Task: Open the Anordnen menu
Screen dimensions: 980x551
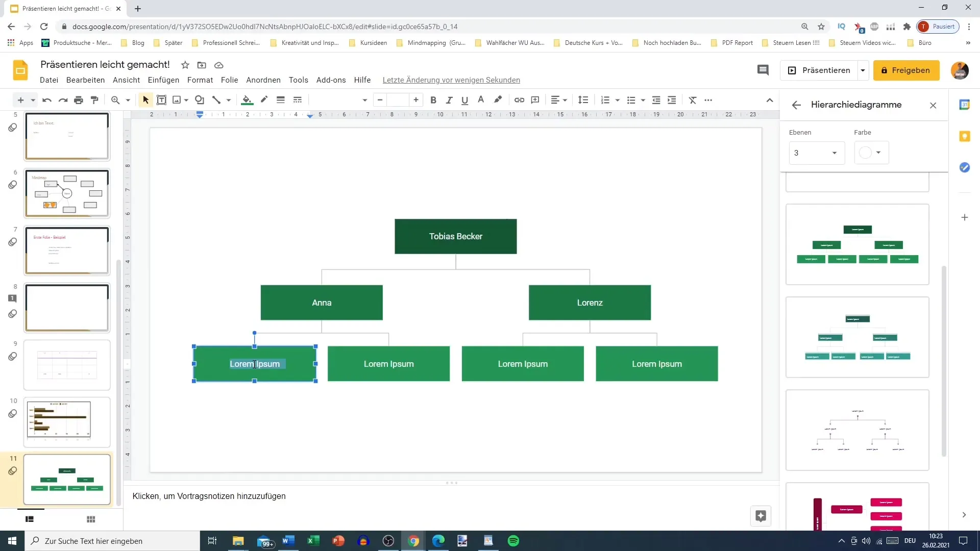Action: pyautogui.click(x=263, y=80)
